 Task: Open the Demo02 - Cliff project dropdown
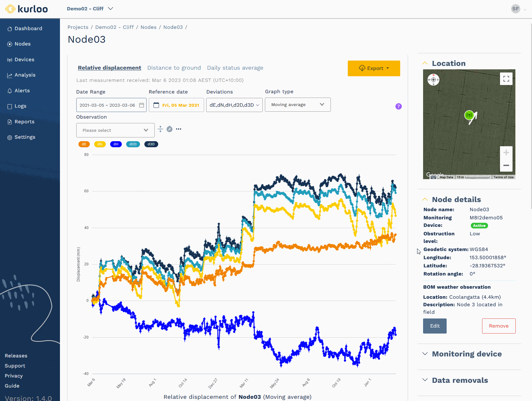tap(90, 9)
